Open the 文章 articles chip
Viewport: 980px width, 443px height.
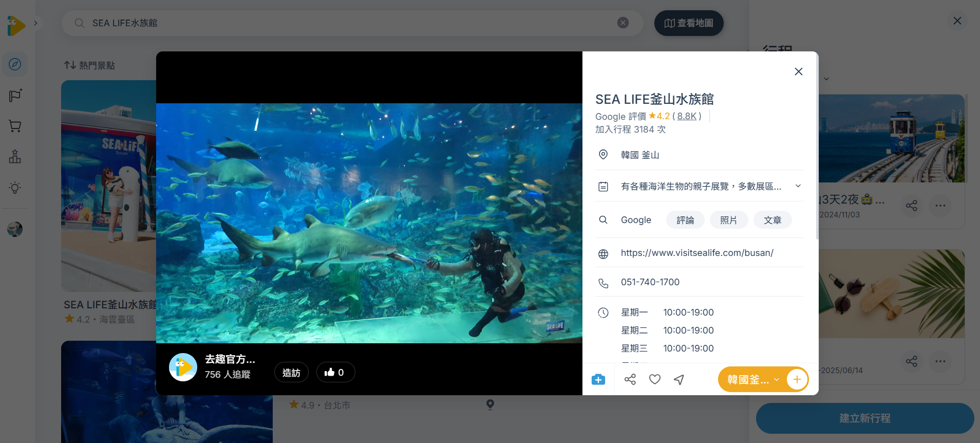(772, 220)
